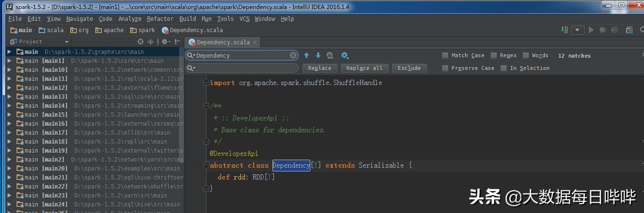The image size is (644, 213).
Task: Close the Dependency.scala editor tab
Action: pyautogui.click(x=255, y=42)
